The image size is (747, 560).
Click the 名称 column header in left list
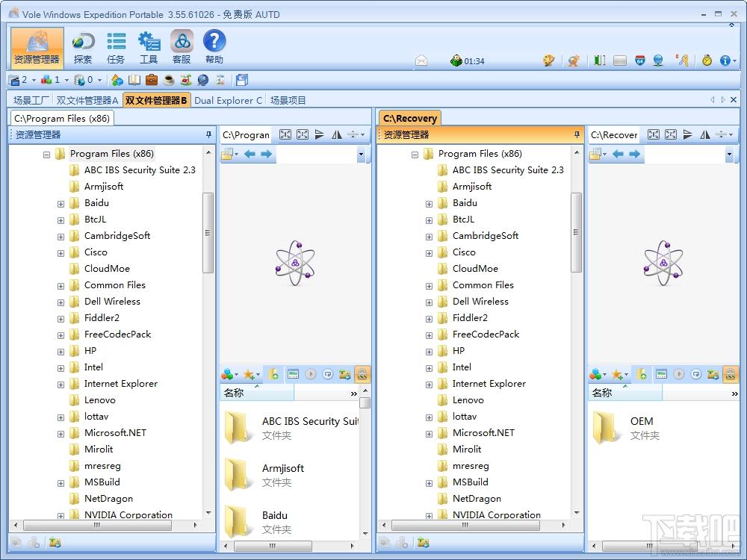257,393
